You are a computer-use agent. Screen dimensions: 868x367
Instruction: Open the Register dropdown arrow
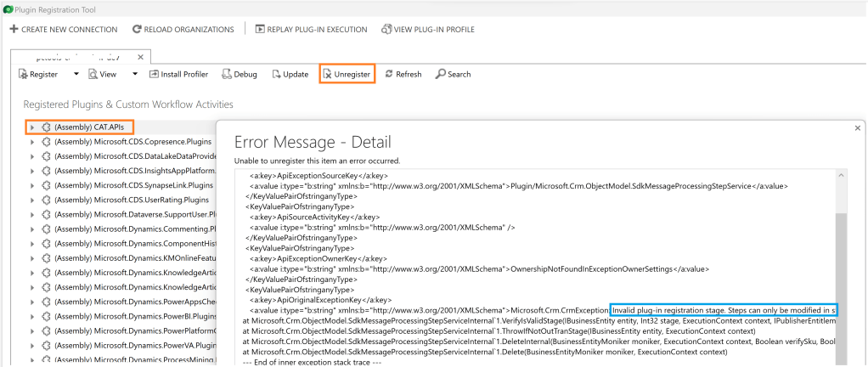click(76, 74)
